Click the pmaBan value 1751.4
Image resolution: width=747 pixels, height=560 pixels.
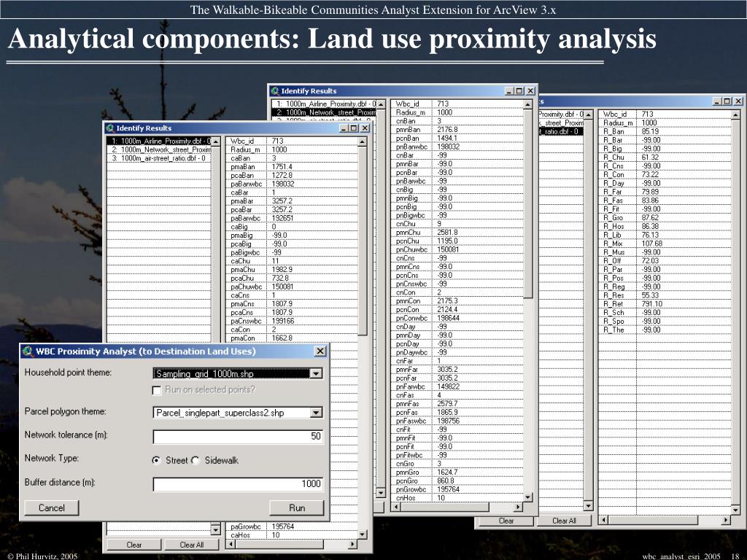click(282, 167)
